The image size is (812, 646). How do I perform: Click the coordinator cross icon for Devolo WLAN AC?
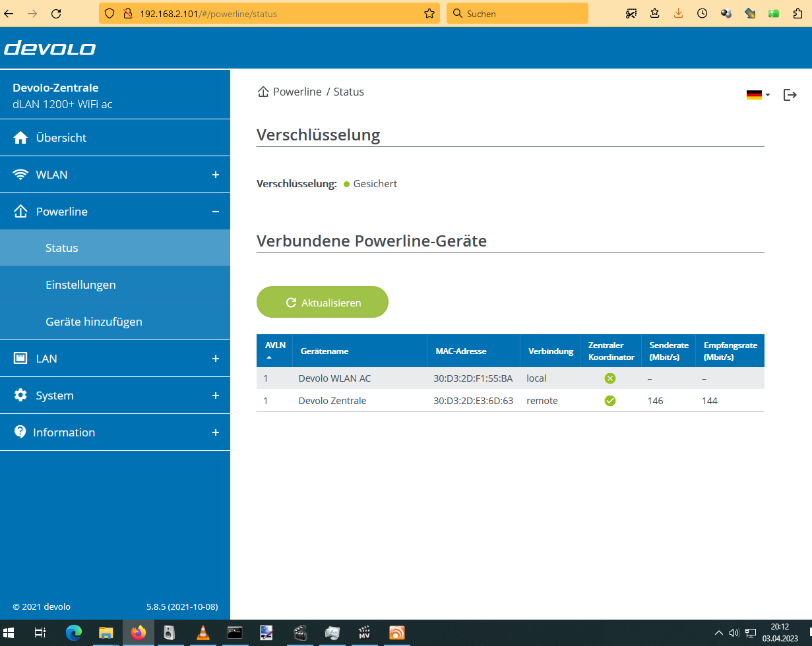pyautogui.click(x=610, y=378)
